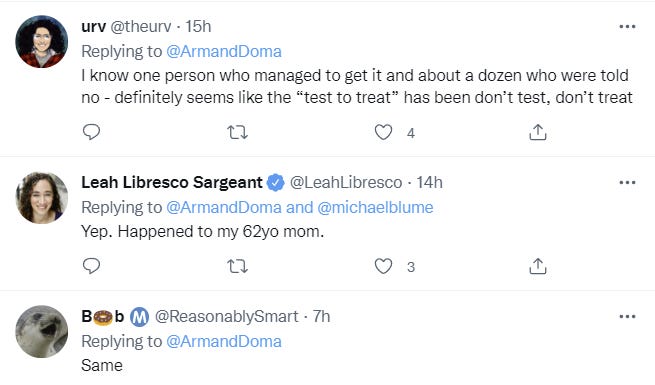
Task: Open @ArmandDoma link in Bob's reply
Action: 224,342
